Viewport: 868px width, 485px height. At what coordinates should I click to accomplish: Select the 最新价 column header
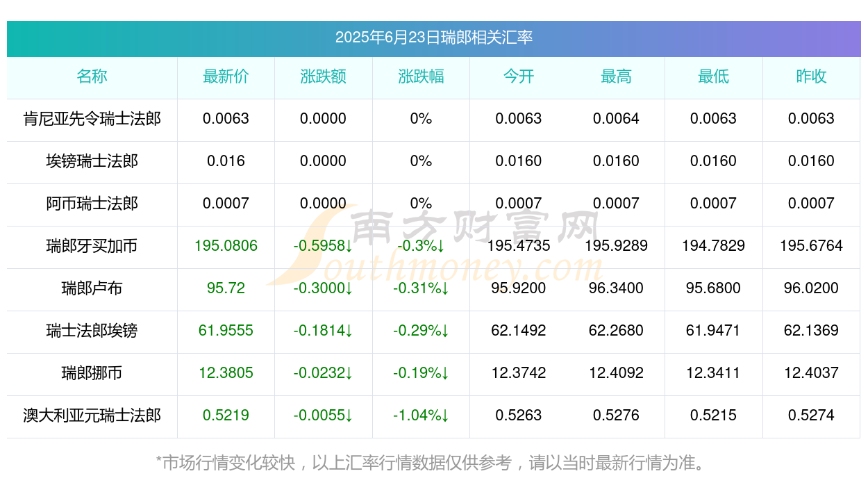226,76
